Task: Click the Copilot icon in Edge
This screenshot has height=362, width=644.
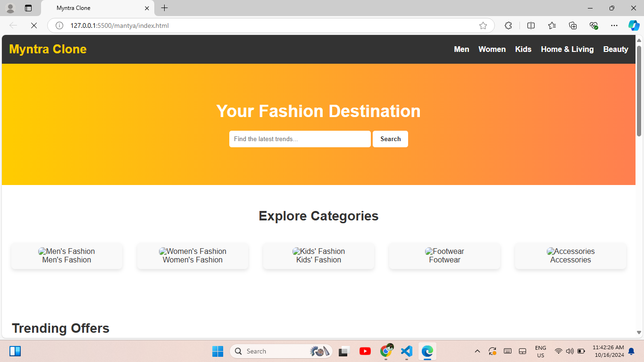Action: click(x=634, y=25)
